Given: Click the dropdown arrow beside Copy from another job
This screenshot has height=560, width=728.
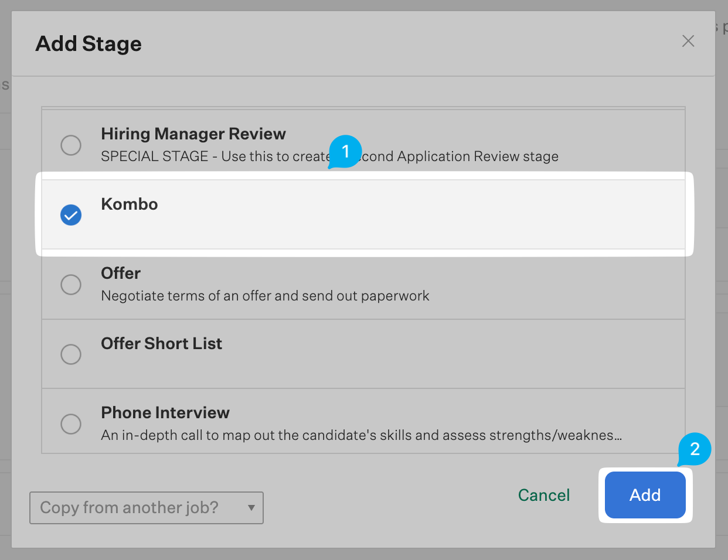Looking at the screenshot, I should (251, 508).
